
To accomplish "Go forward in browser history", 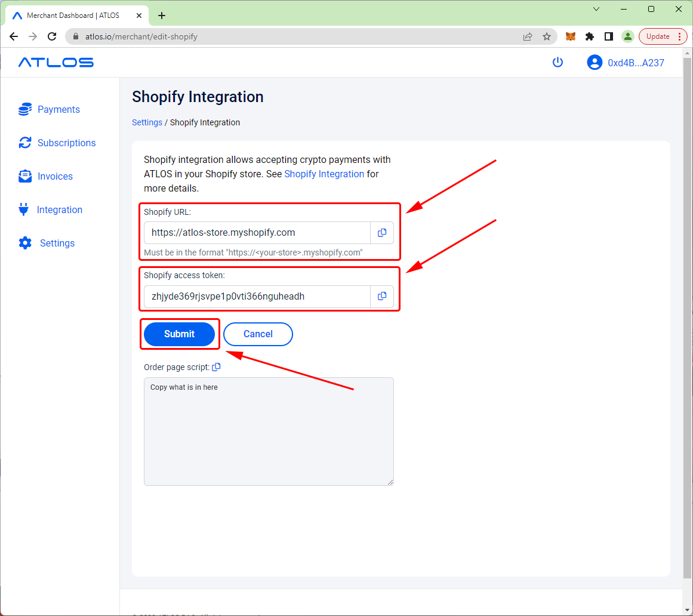I will 33,36.
